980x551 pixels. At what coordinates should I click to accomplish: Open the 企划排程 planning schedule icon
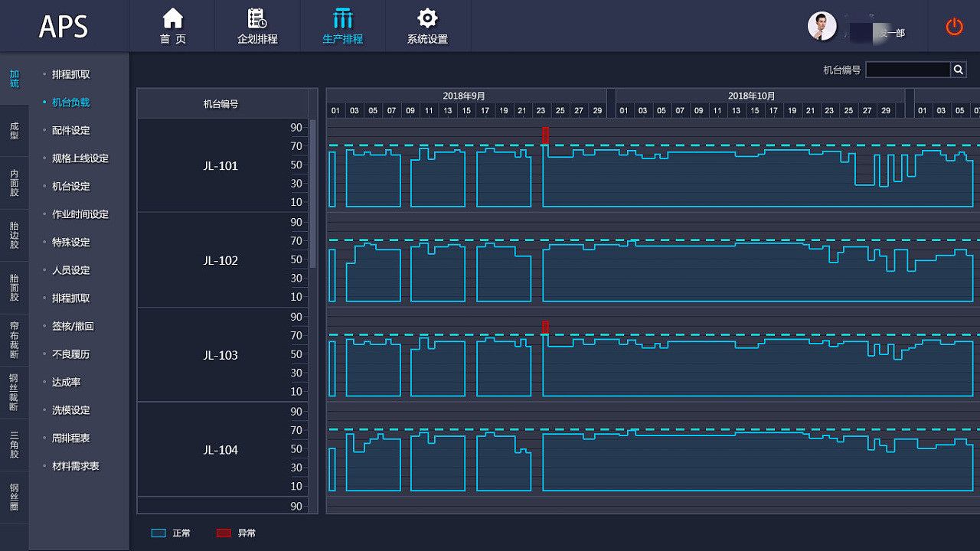click(257, 18)
